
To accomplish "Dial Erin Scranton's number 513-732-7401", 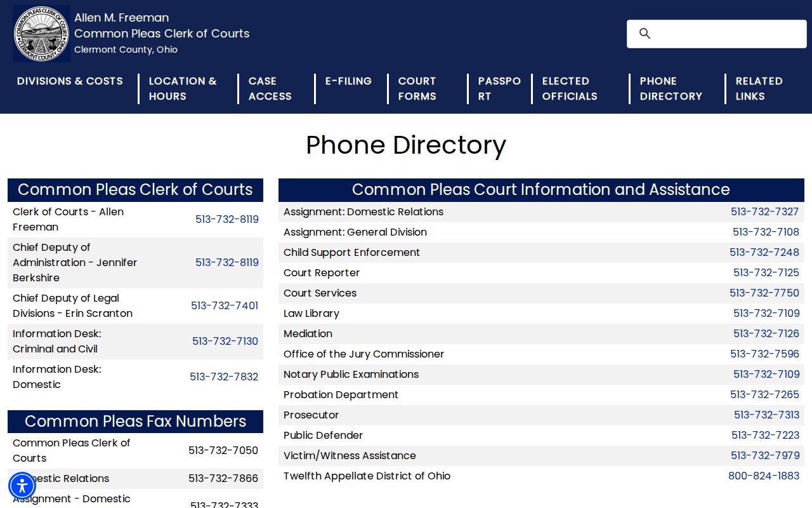I will tap(225, 306).
